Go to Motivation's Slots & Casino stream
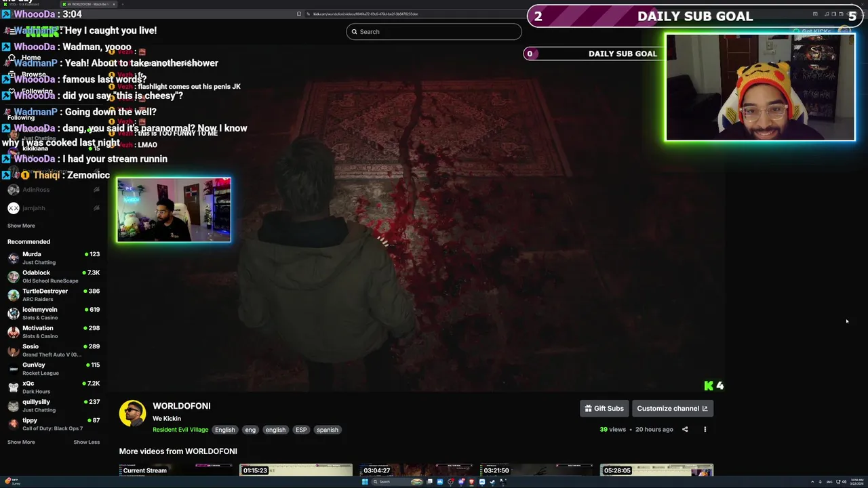 click(53, 331)
